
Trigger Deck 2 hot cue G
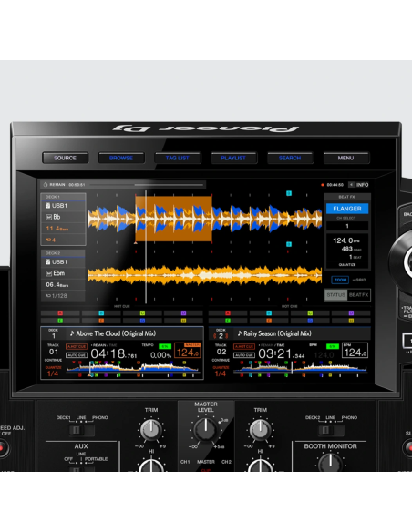310,321
